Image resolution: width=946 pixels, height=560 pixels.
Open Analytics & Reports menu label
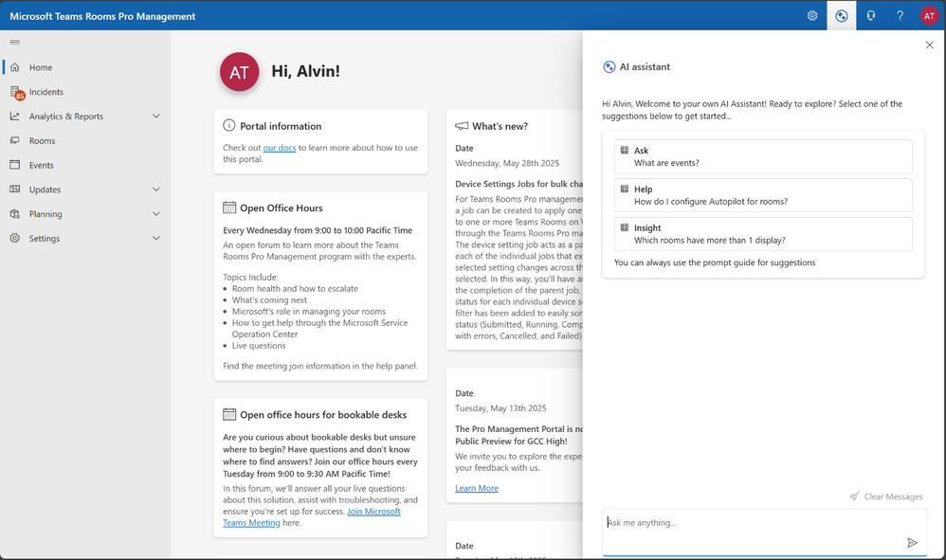pyautogui.click(x=65, y=117)
